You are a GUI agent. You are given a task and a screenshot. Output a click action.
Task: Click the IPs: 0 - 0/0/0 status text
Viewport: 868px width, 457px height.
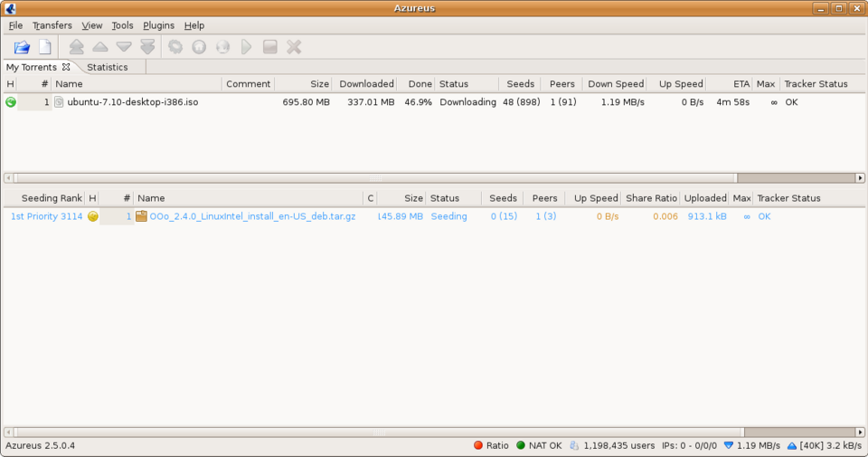pos(689,445)
